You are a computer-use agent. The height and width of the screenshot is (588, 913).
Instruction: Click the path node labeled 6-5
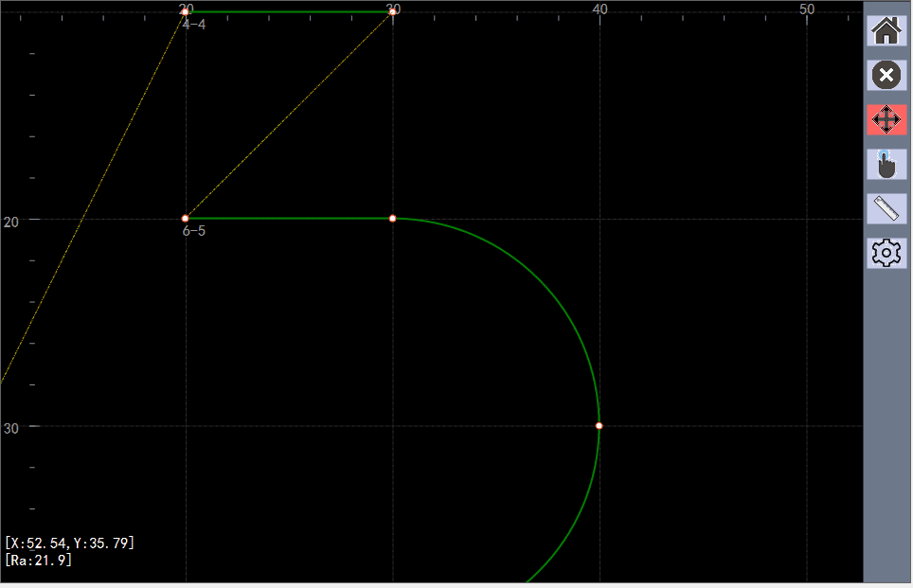coord(186,219)
